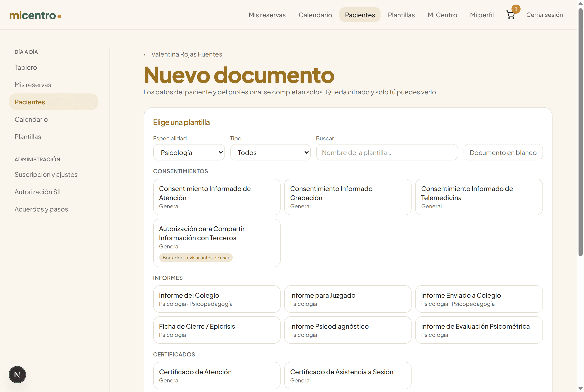
Task: Open the round N badge at bottom left
Action: (17, 374)
